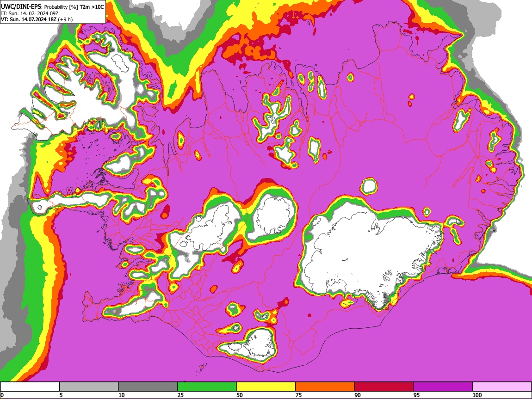The image size is (532, 399).
Task: Click the legend value '10'
Action: (x=122, y=395)
